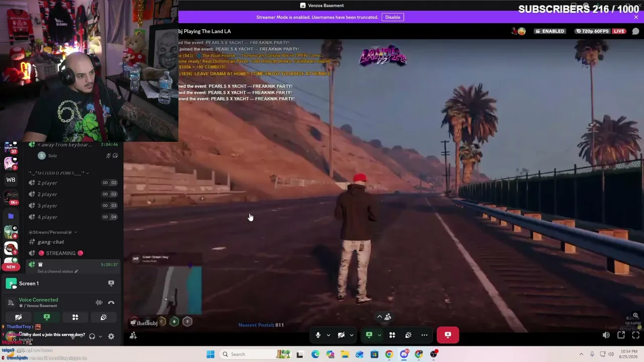The image size is (644, 362).
Task: Open the gang-chat text channel
Action: (x=73, y=242)
